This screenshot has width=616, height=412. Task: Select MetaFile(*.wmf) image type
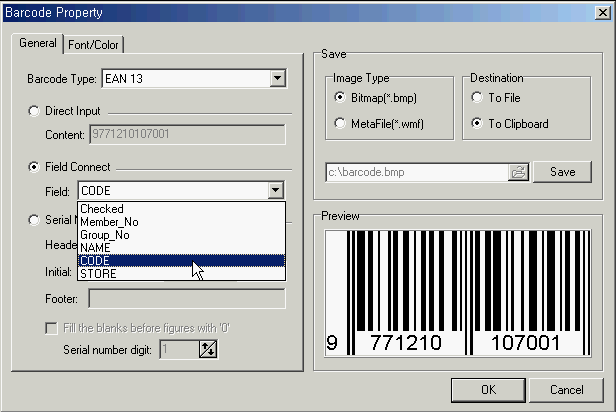[x=340, y=123]
